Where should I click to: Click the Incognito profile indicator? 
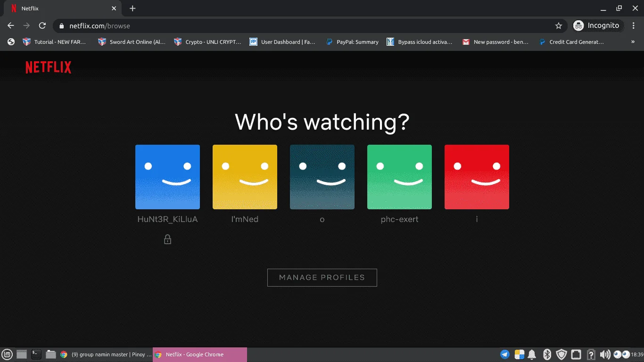tap(598, 25)
